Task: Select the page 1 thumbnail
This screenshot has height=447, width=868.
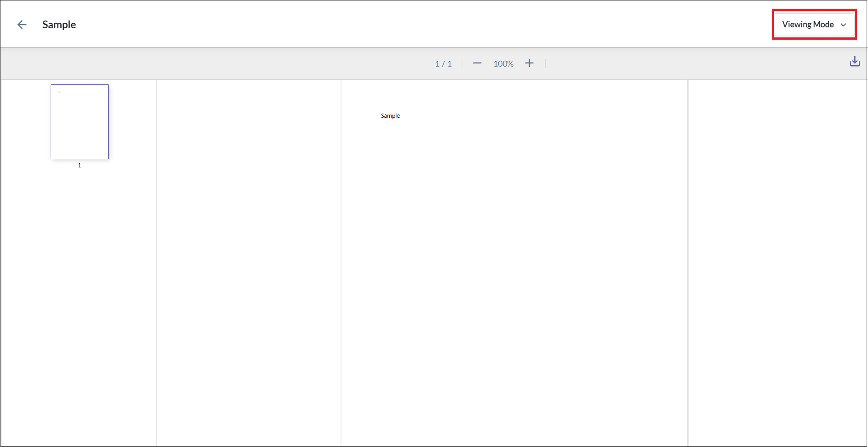Action: (79, 122)
